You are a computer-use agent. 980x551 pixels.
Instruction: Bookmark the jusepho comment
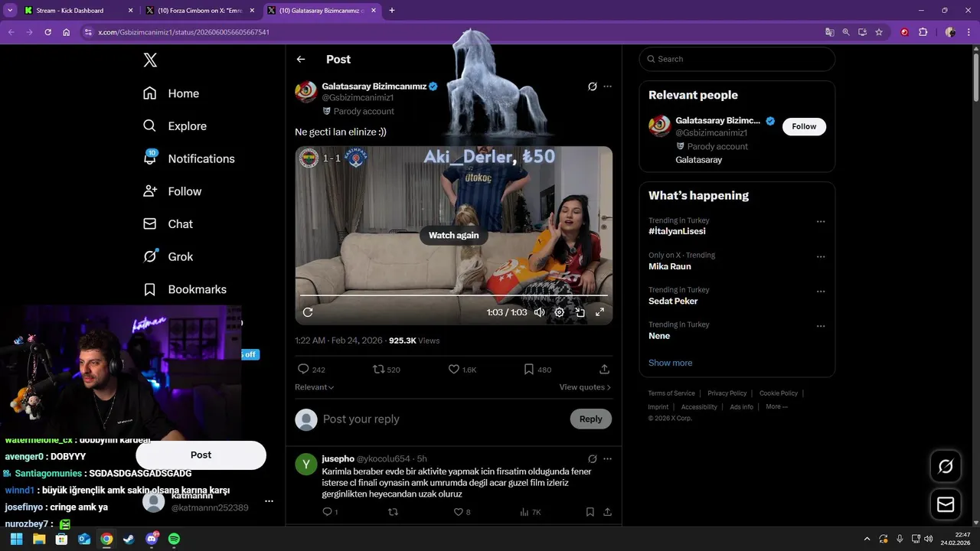coord(590,512)
